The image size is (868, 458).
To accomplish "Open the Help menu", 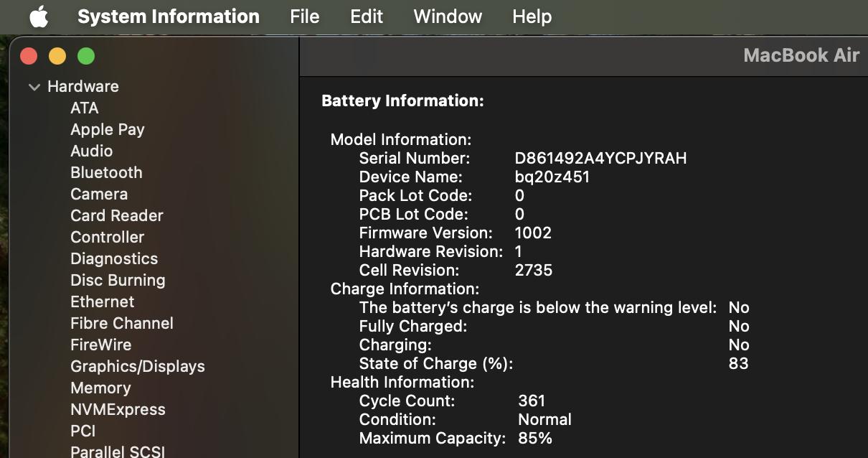I will point(532,17).
